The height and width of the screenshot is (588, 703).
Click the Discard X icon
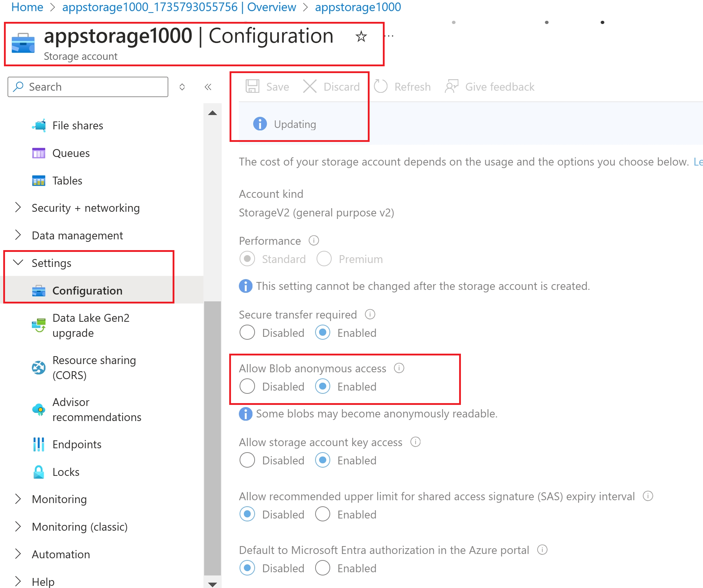pos(310,87)
